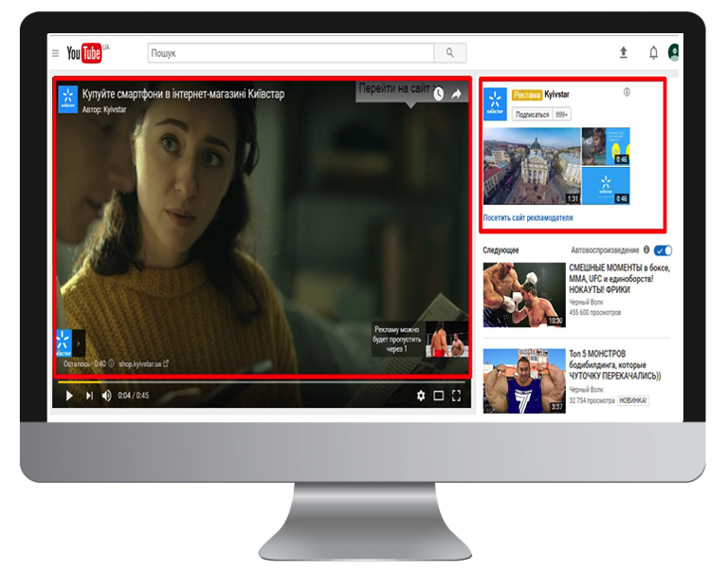Click the yellow Реклама badge
The height and width of the screenshot is (572, 728).
pos(527,95)
